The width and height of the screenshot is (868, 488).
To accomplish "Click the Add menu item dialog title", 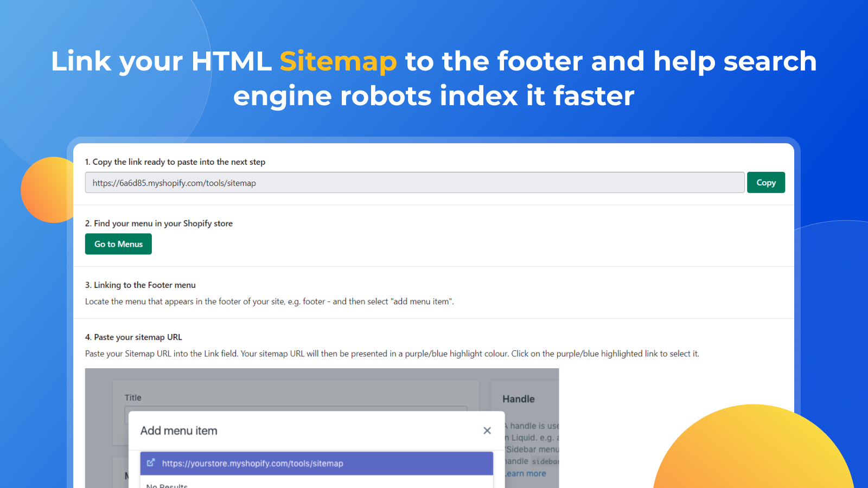I will (x=178, y=430).
